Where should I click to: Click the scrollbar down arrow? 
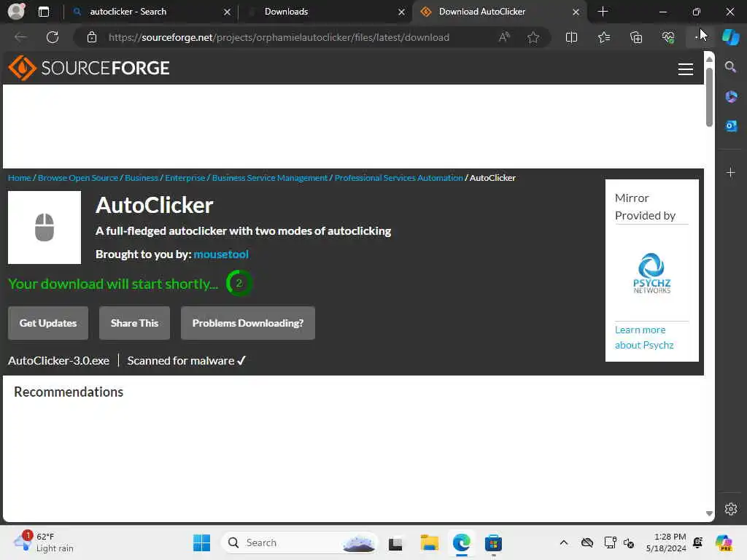[709, 513]
